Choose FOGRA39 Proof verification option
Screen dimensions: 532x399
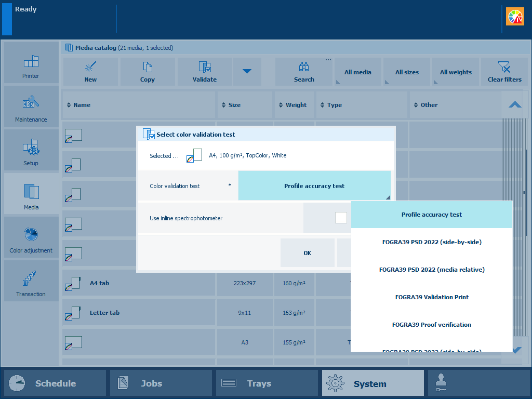coord(432,325)
